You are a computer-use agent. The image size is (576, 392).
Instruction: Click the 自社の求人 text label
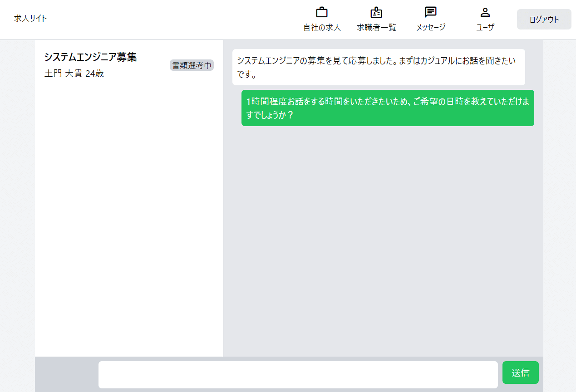point(322,27)
